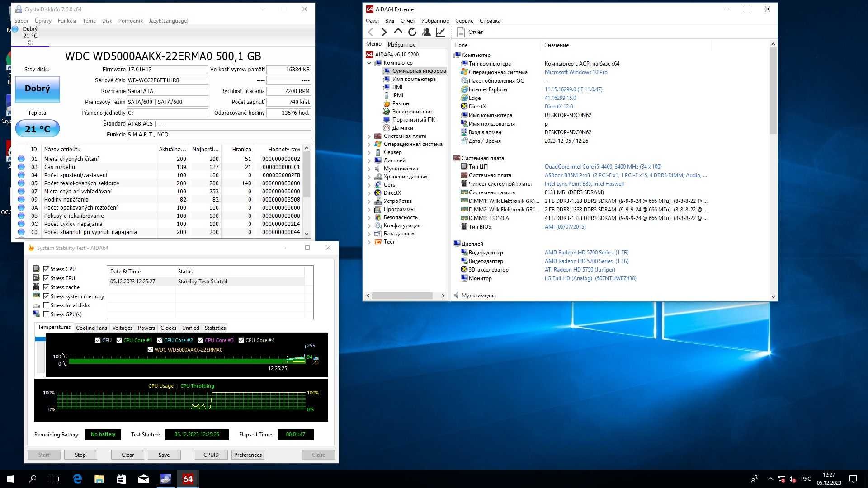
Task: Select IPMI in the AIDA64 tree
Action: 398,95
